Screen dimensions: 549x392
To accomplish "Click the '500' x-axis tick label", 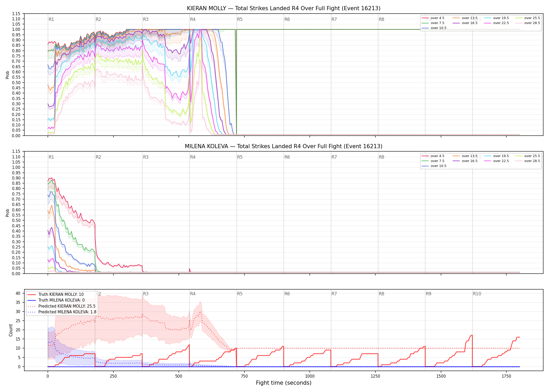I will (x=179, y=376).
